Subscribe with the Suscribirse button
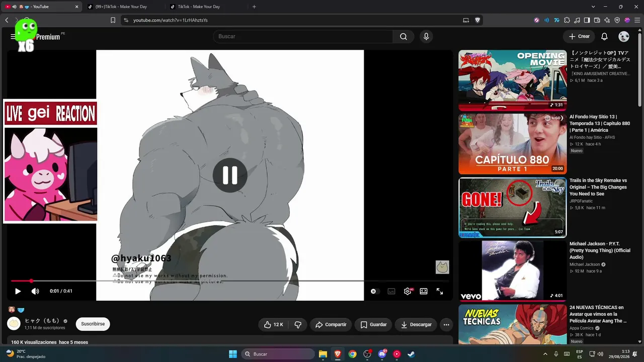Image resolution: width=644 pixels, height=362 pixels. click(x=93, y=324)
